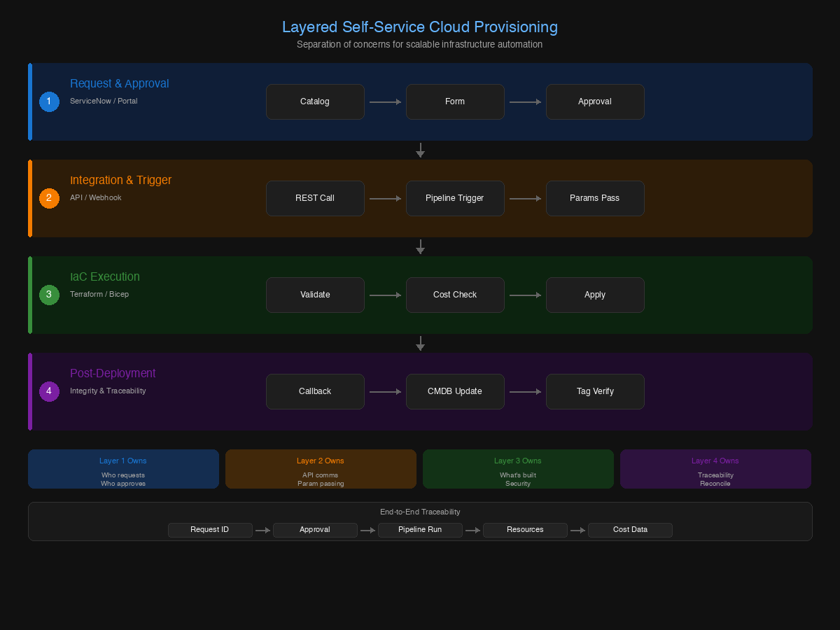The height and width of the screenshot is (630, 840).
Task: Click the Request ID box in traceability row
Action: point(210,530)
